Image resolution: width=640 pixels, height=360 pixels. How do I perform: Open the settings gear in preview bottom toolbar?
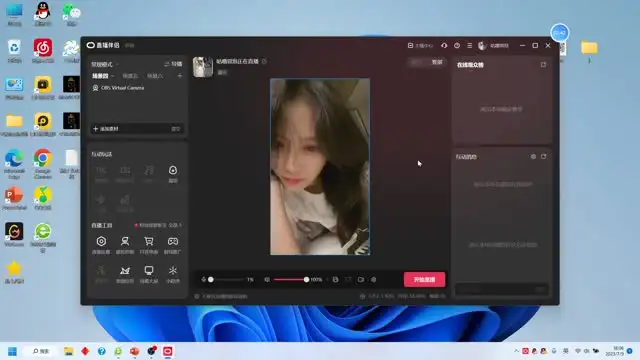click(x=373, y=280)
